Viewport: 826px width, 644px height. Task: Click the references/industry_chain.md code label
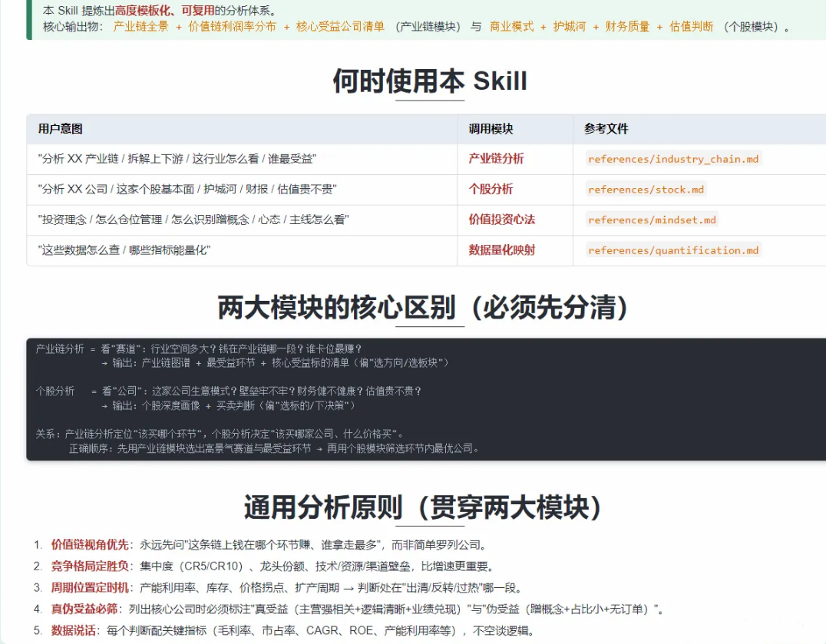(673, 159)
